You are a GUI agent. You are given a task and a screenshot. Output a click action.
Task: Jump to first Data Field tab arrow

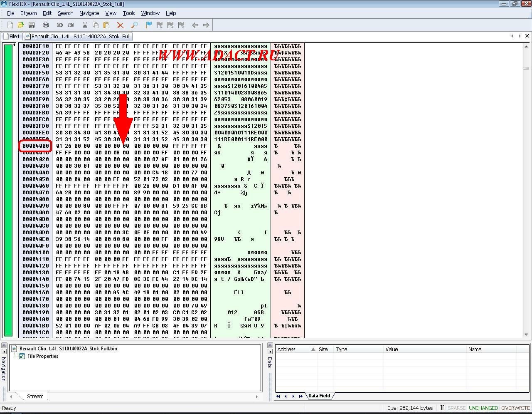[278, 396]
